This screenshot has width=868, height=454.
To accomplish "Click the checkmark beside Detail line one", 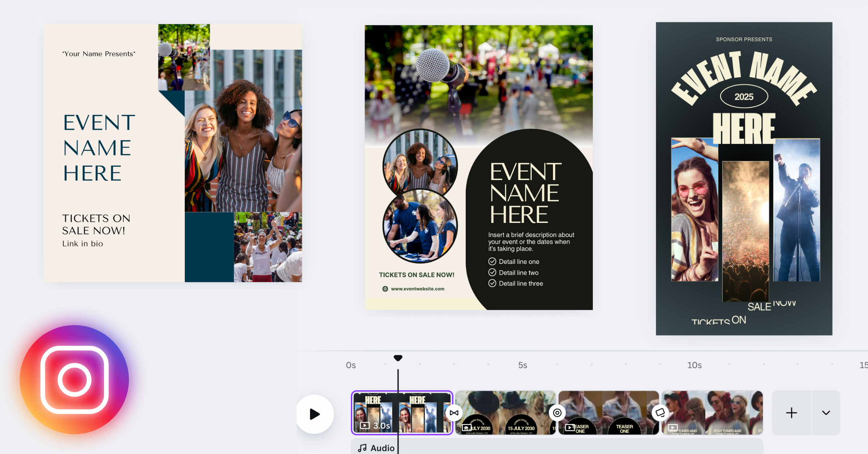I will pyautogui.click(x=492, y=261).
